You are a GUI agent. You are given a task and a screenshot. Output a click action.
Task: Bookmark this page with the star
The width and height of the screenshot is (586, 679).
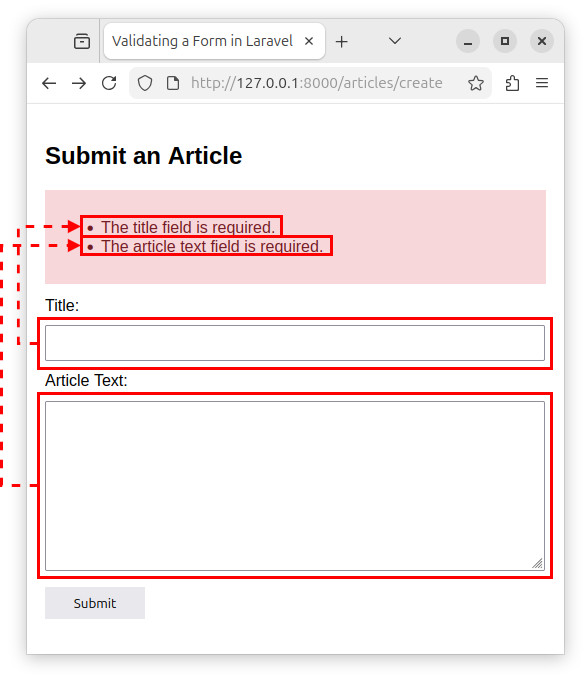click(476, 83)
